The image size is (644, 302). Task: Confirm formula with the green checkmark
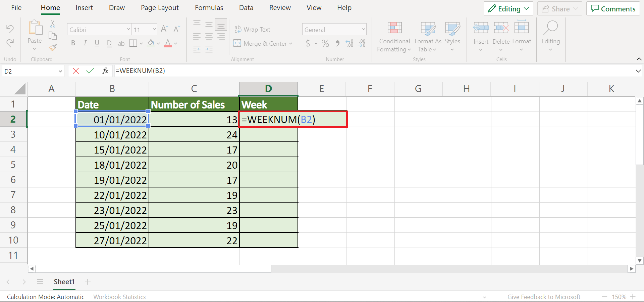90,71
